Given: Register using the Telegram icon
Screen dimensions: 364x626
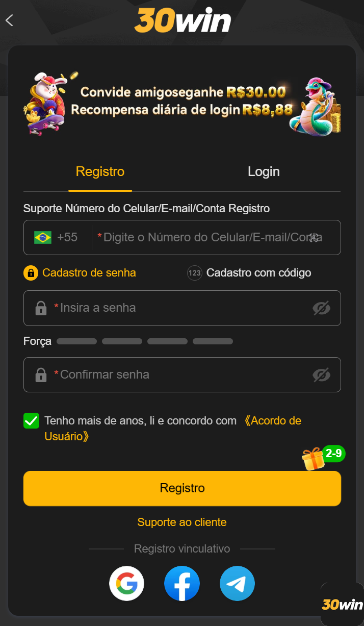Looking at the screenshot, I should tap(237, 583).
